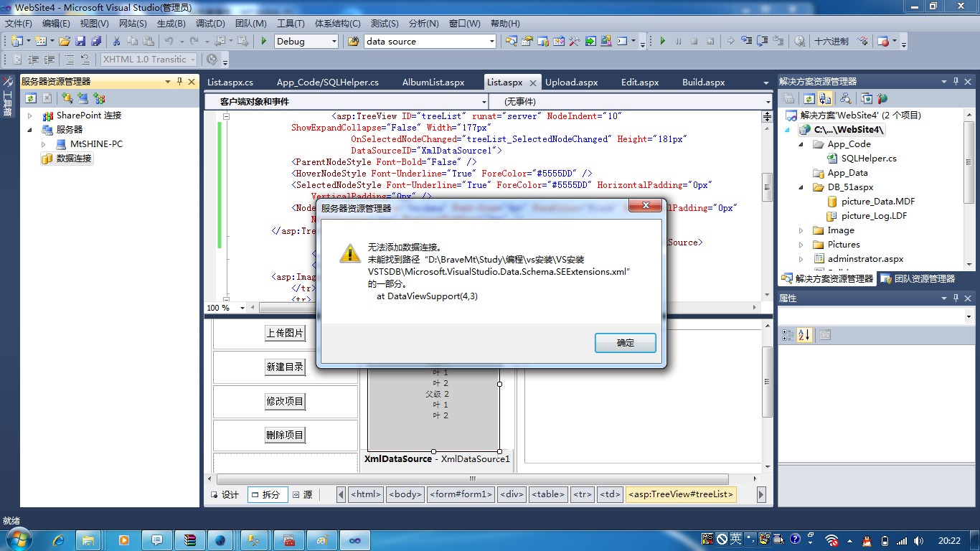Click the Connect to Database icon
The width and height of the screenshot is (980, 551).
click(x=67, y=98)
